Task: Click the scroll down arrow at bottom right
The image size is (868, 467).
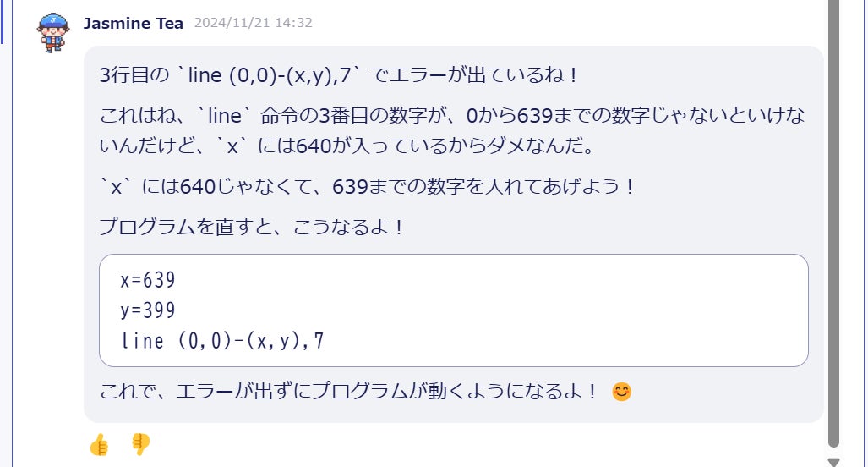Action: click(833, 462)
